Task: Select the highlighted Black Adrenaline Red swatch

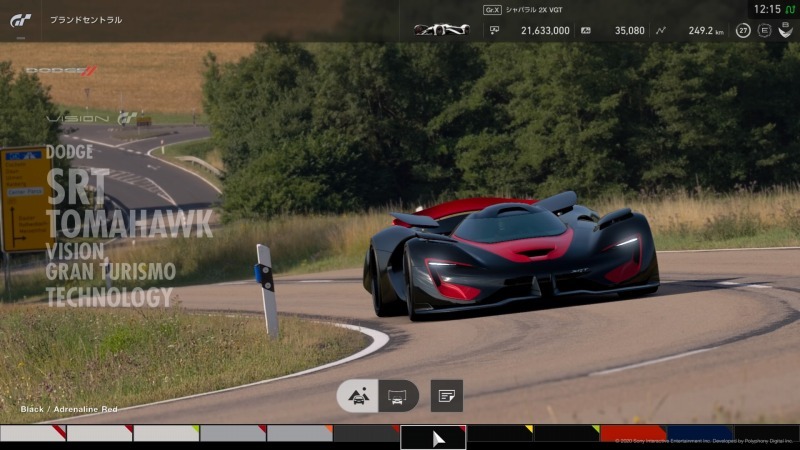Action: click(x=433, y=437)
